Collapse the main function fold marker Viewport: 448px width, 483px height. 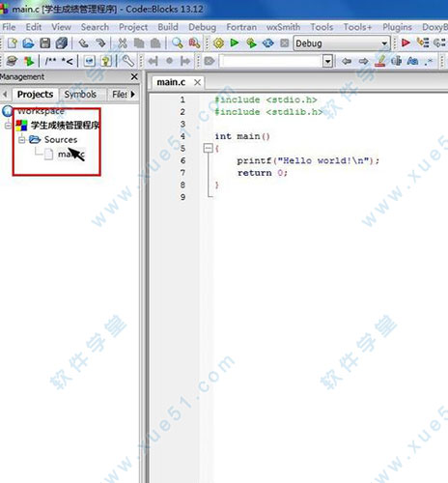tap(209, 148)
